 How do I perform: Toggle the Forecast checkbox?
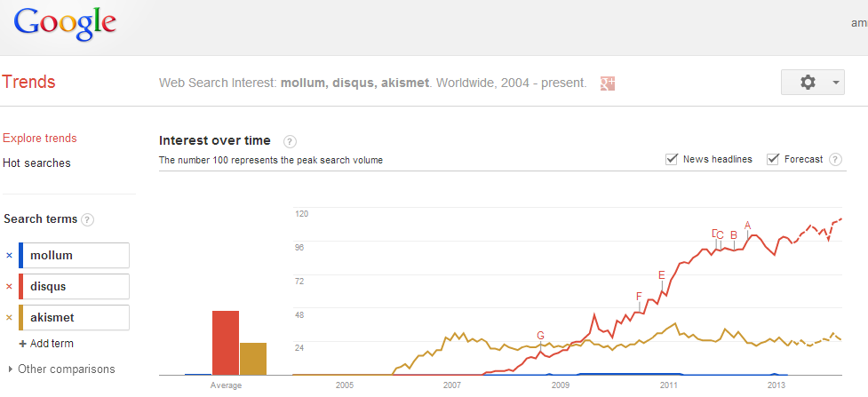click(x=773, y=159)
